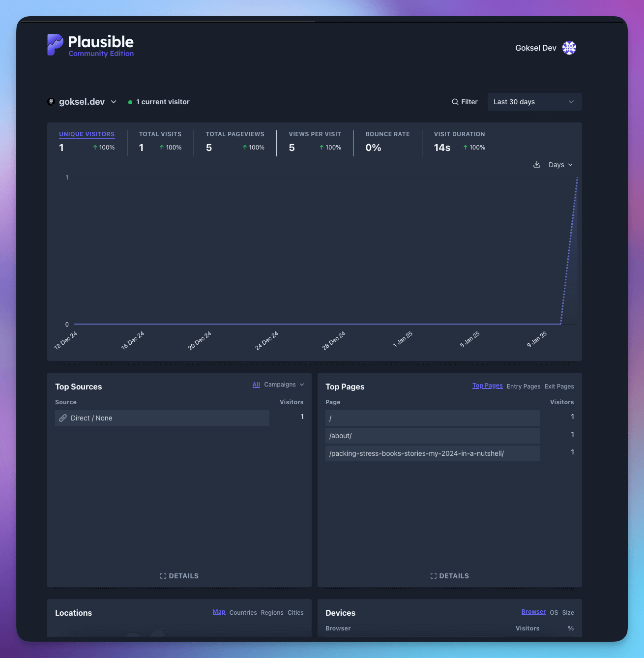Click the 1 Jan 25 axis label
This screenshot has height=658, width=644.
coord(403,339)
